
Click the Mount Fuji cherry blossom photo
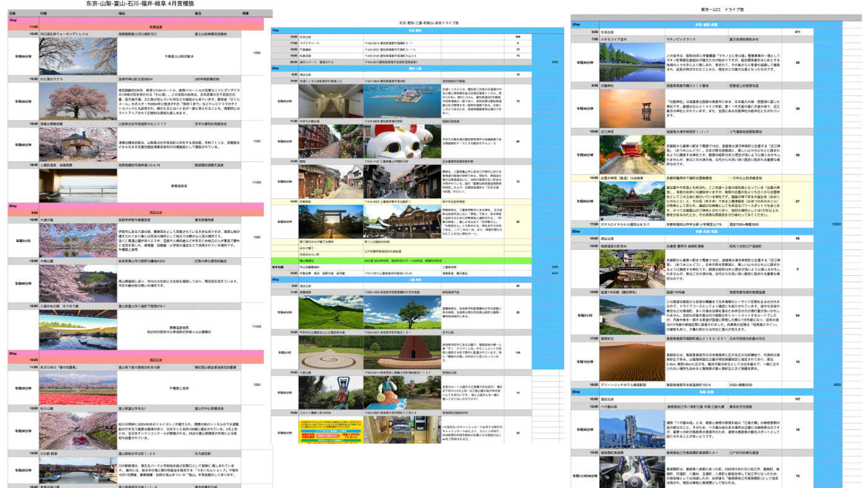(x=77, y=56)
